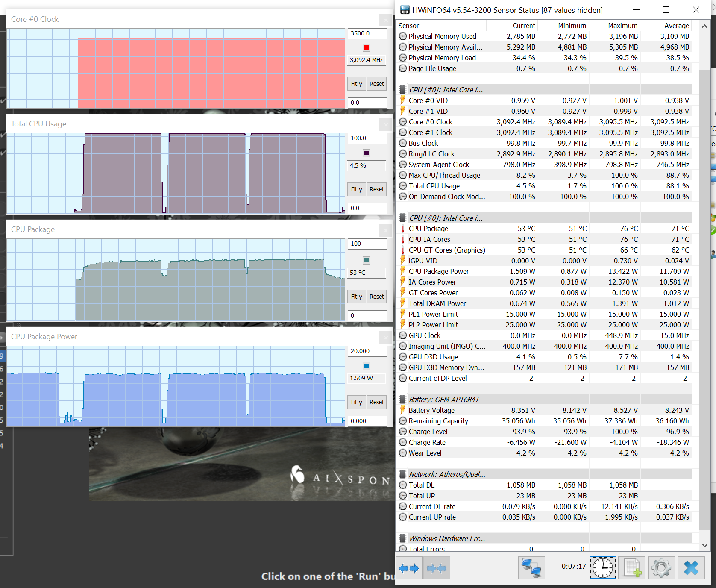Close the Total CPU Usage graph panel
Viewport: 716px width, 588px height.
[x=386, y=125]
